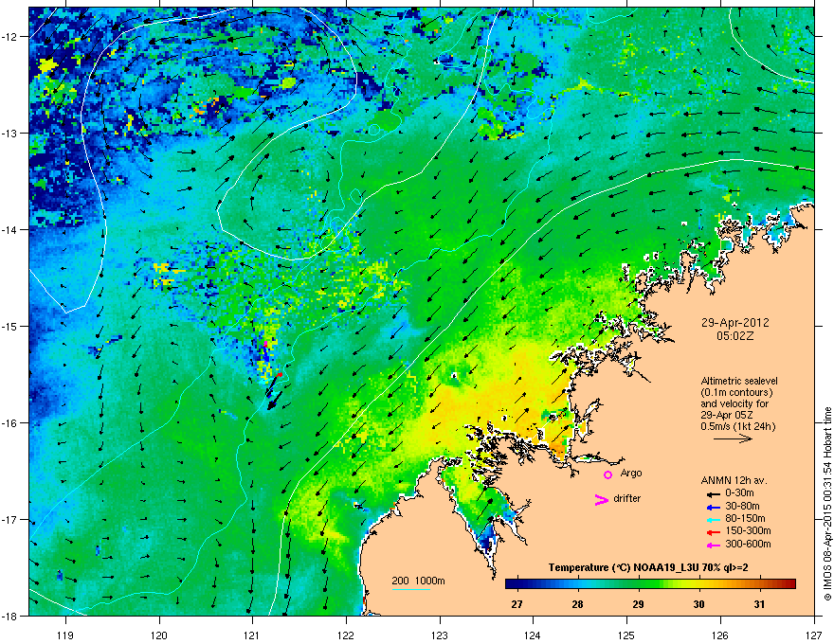This screenshot has width=834, height=644.
Task: Click the 0.5m/s velocity scale arrow
Action: (x=733, y=438)
